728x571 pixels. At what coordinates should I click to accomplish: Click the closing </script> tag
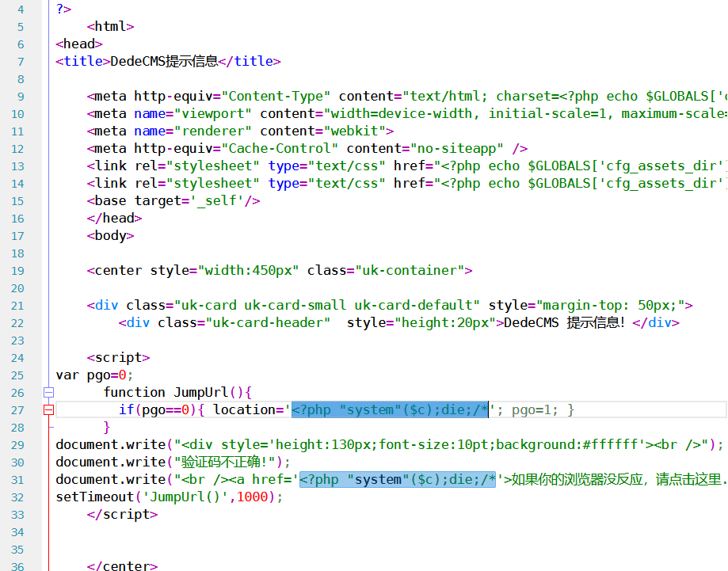[122, 514]
